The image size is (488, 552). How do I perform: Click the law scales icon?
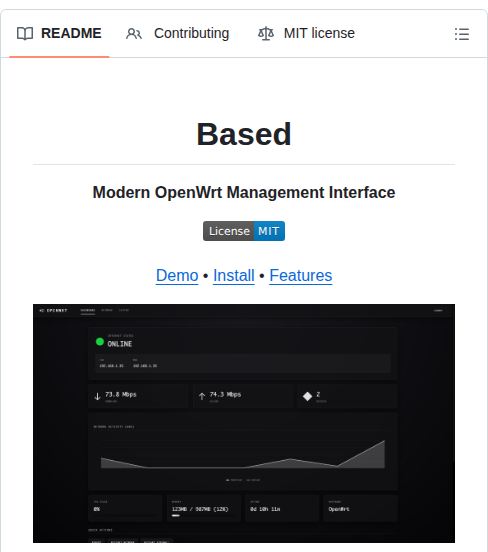click(266, 34)
